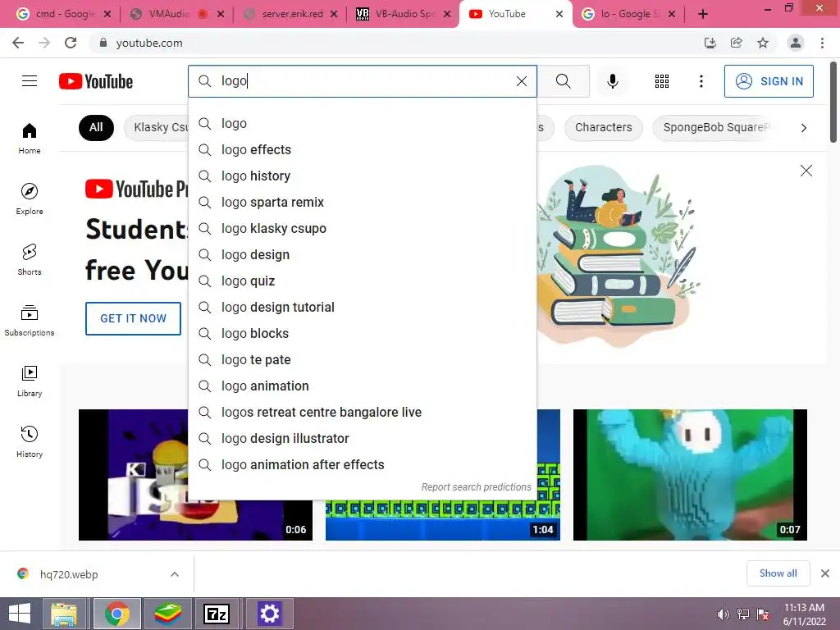The height and width of the screenshot is (630, 840).
Task: Choose suggestion "logo design illustrator"
Action: 362,438
